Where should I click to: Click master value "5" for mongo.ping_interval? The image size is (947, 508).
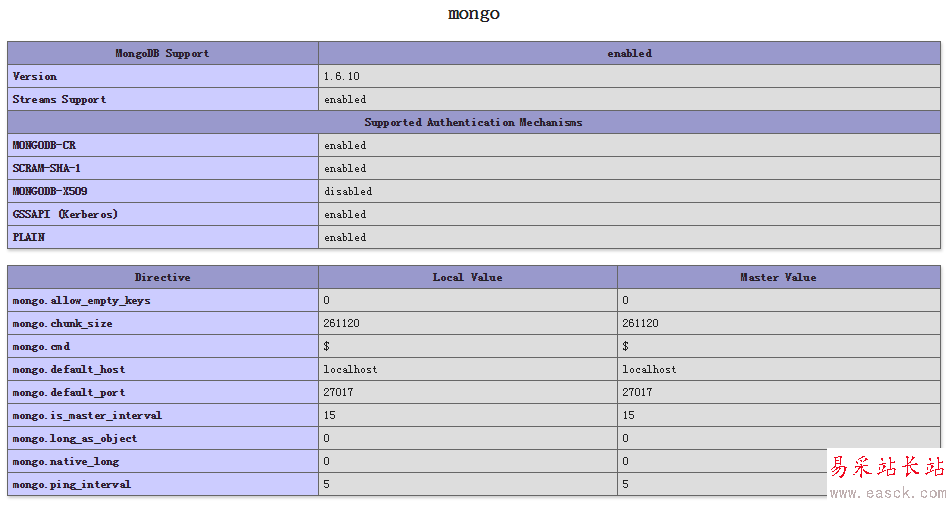click(x=626, y=484)
